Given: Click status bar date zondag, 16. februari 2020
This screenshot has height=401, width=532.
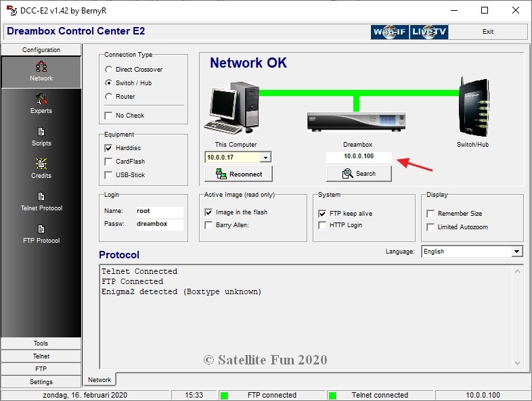Looking at the screenshot, I should (x=85, y=395).
